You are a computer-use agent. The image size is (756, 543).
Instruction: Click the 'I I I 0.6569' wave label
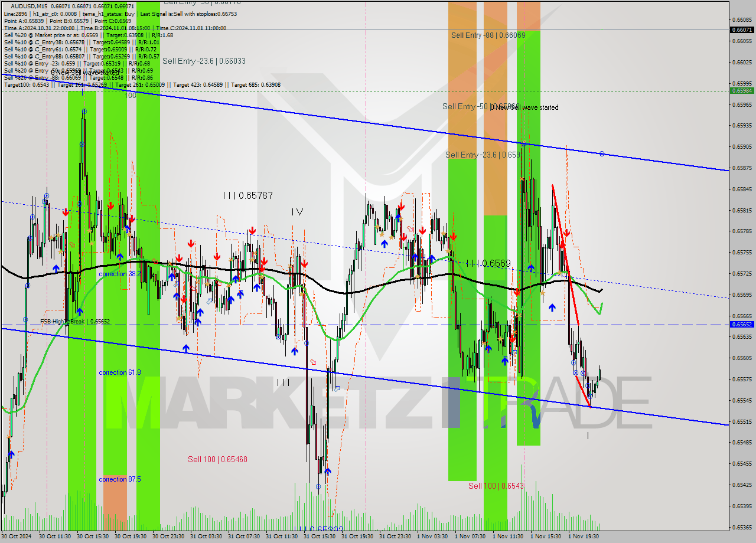click(488, 264)
